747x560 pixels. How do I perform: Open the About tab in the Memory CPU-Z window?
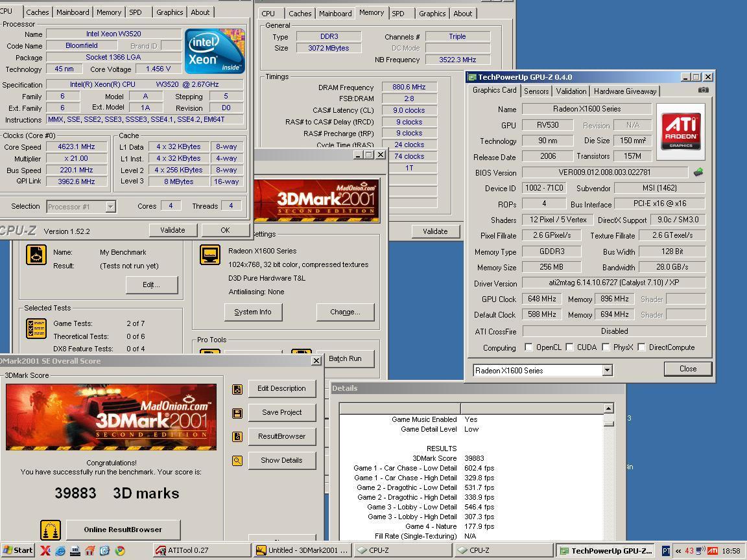click(462, 14)
